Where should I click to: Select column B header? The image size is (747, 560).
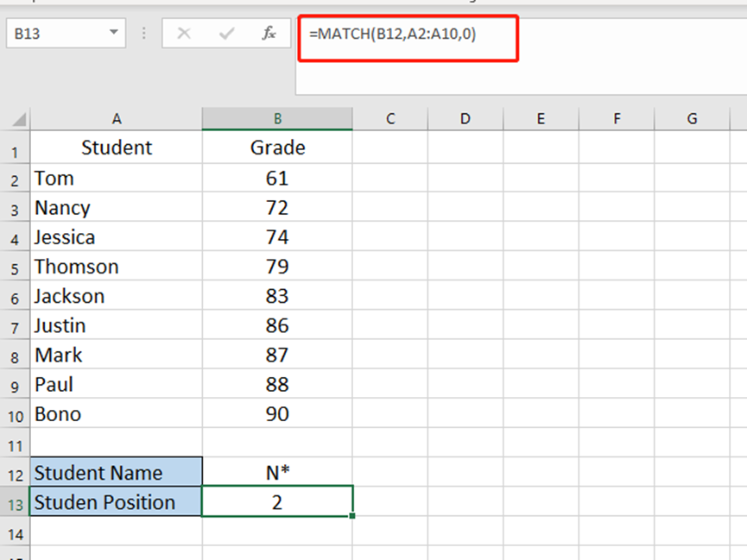click(x=277, y=119)
